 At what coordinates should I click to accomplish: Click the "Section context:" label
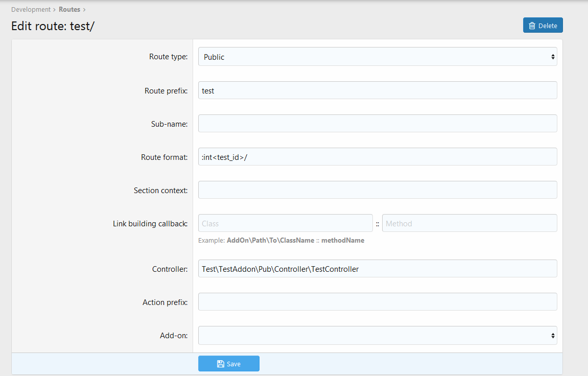coord(160,190)
